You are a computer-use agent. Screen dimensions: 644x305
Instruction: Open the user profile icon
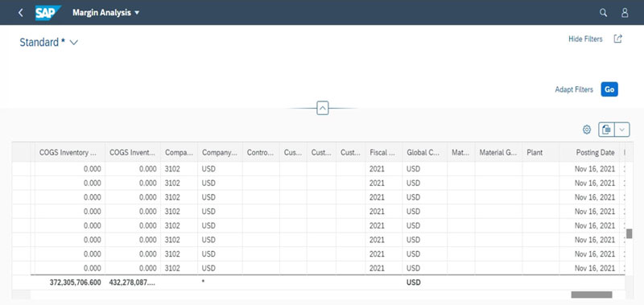point(625,13)
